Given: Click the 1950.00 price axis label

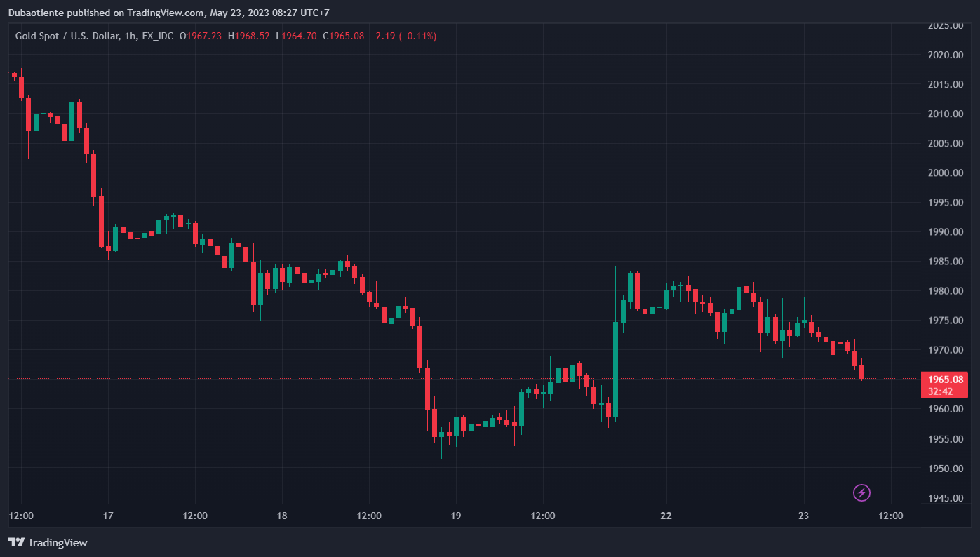Looking at the screenshot, I should tap(944, 469).
